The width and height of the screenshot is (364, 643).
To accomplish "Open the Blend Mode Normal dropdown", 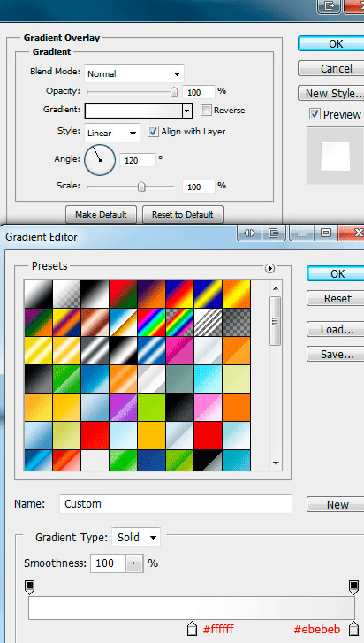I will 134,73.
